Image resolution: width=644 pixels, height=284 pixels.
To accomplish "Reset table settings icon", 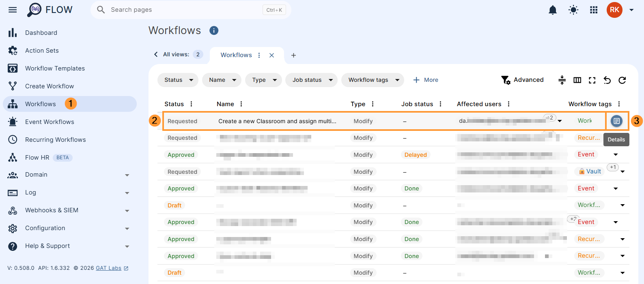I will click(607, 80).
